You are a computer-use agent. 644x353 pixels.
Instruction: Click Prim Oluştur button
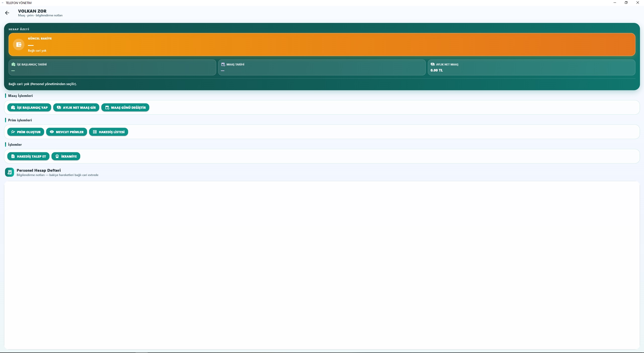26,132
